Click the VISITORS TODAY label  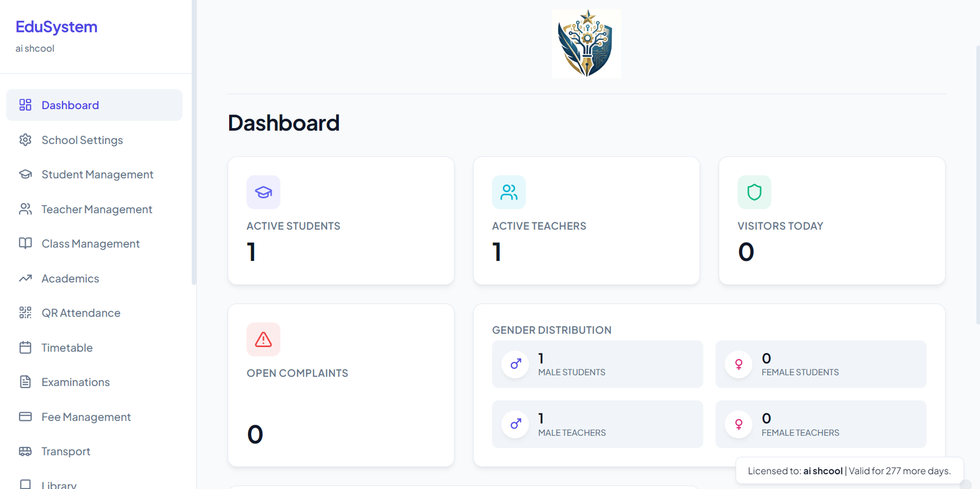pos(780,226)
